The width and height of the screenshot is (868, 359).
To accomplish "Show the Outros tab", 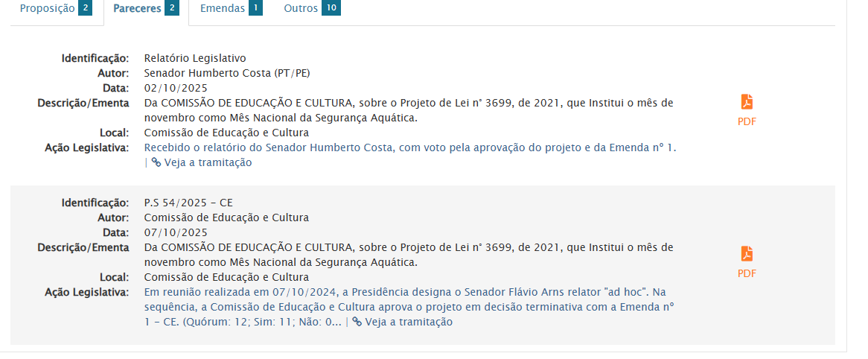I will tap(301, 9).
